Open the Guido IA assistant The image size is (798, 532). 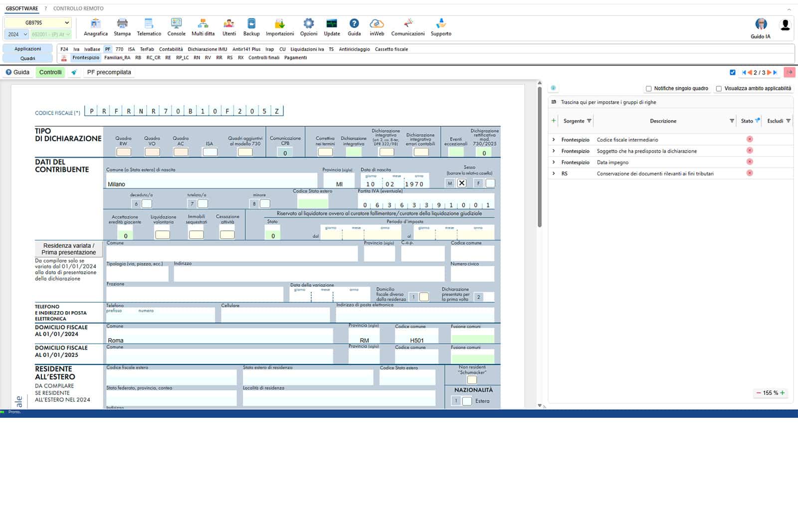coord(761,28)
